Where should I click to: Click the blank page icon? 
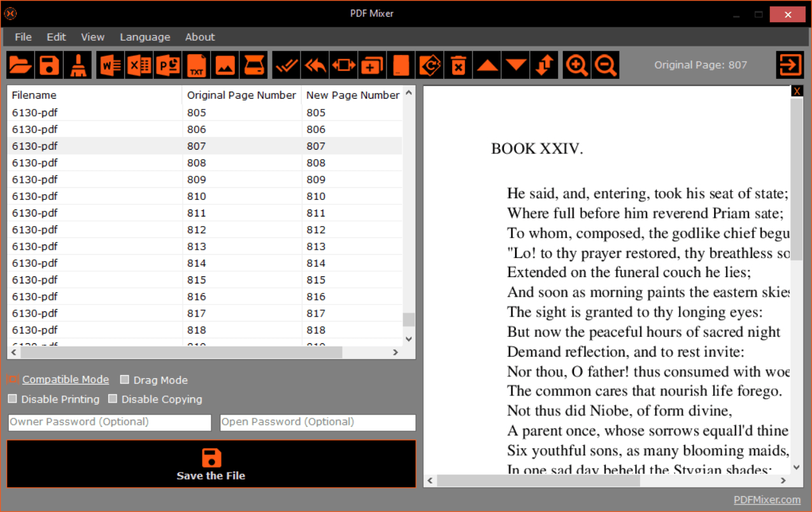tap(401, 65)
